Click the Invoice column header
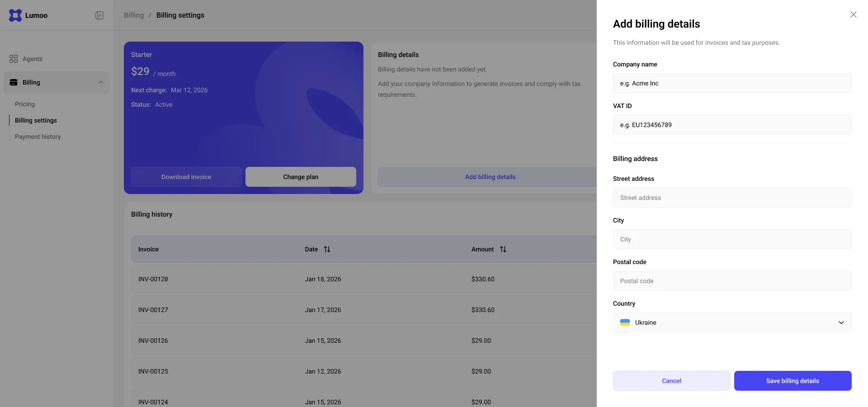868x407 pixels. (148, 249)
